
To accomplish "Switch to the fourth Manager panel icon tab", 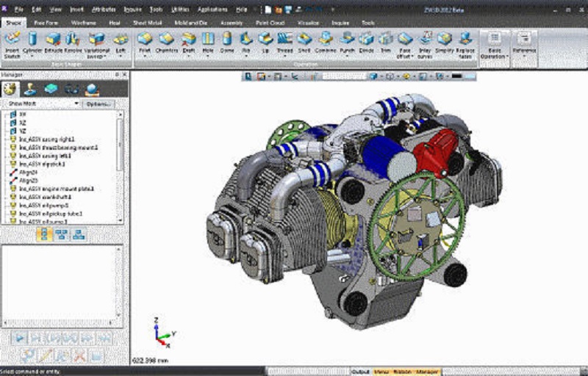I will (71, 89).
